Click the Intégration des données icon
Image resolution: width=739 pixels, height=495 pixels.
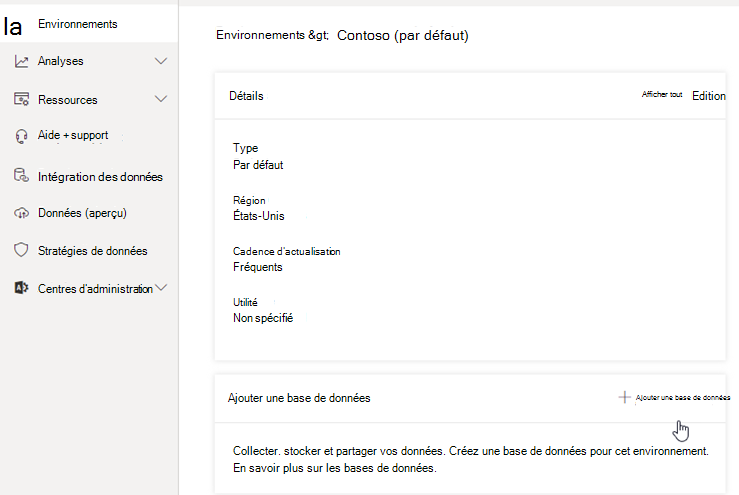coord(21,175)
